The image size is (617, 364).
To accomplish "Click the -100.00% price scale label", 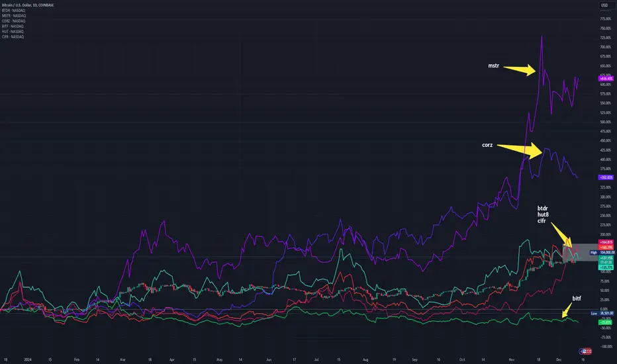I will pyautogui.click(x=606, y=347).
